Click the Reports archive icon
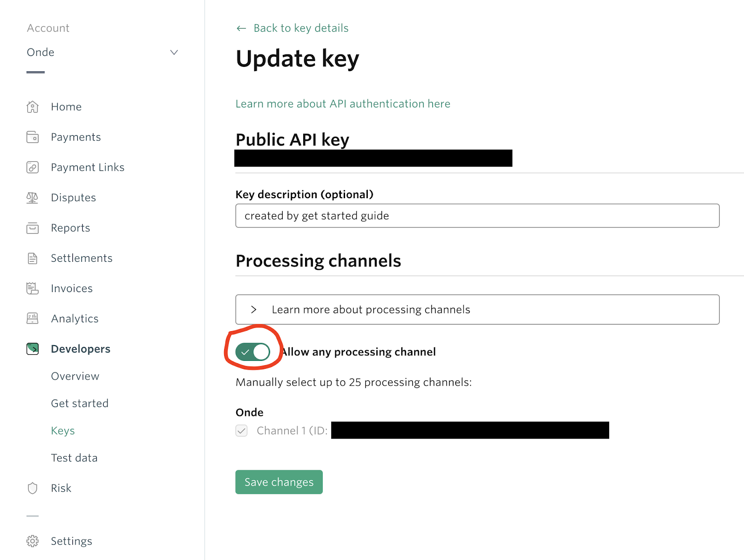 point(33,228)
